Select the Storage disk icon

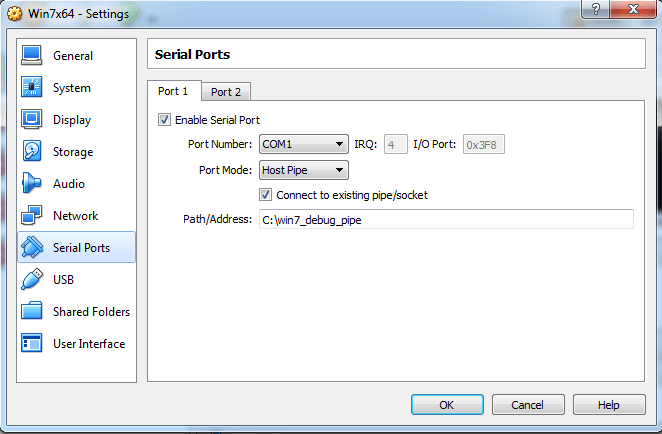pyautogui.click(x=32, y=152)
